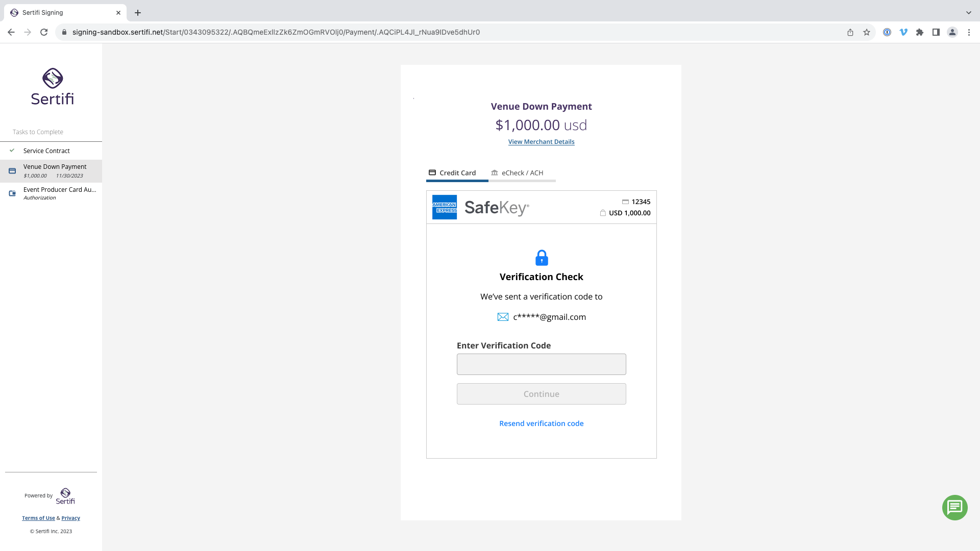Click Resend verification code link
The image size is (980, 551).
tap(541, 423)
